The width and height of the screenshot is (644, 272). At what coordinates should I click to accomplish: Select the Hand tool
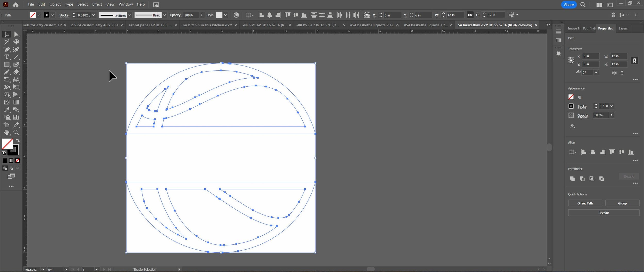tap(7, 133)
